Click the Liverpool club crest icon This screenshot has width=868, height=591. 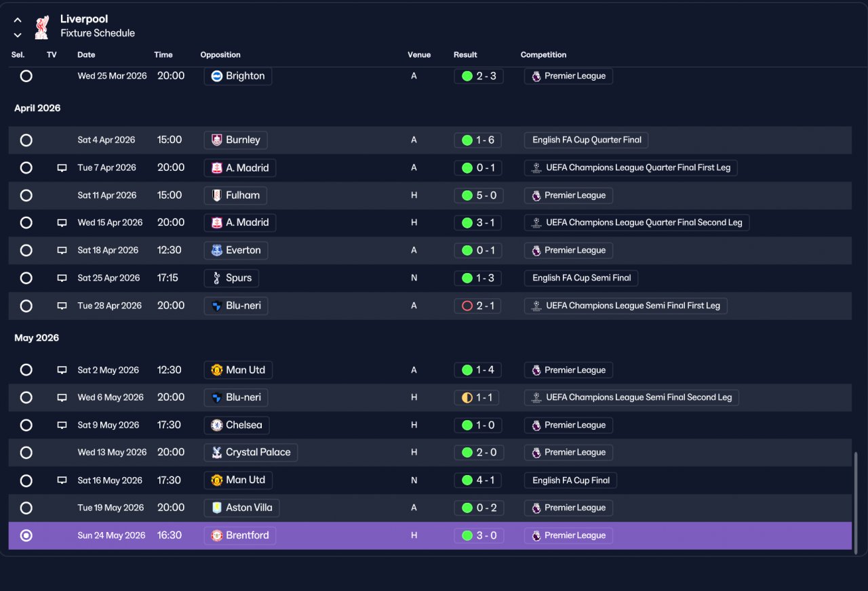coord(42,27)
